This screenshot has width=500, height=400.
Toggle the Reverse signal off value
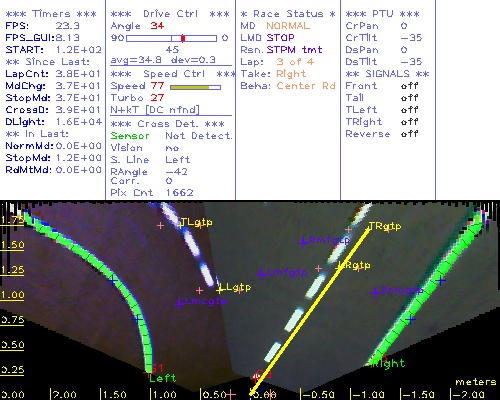point(409,134)
